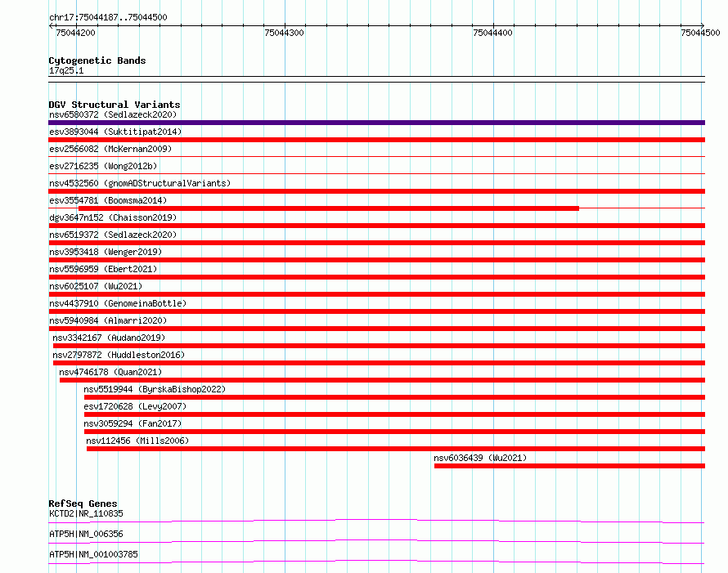The width and height of the screenshot is (728, 573).
Task: Select nsv3059294 (Fan2017) label
Action: click(133, 423)
